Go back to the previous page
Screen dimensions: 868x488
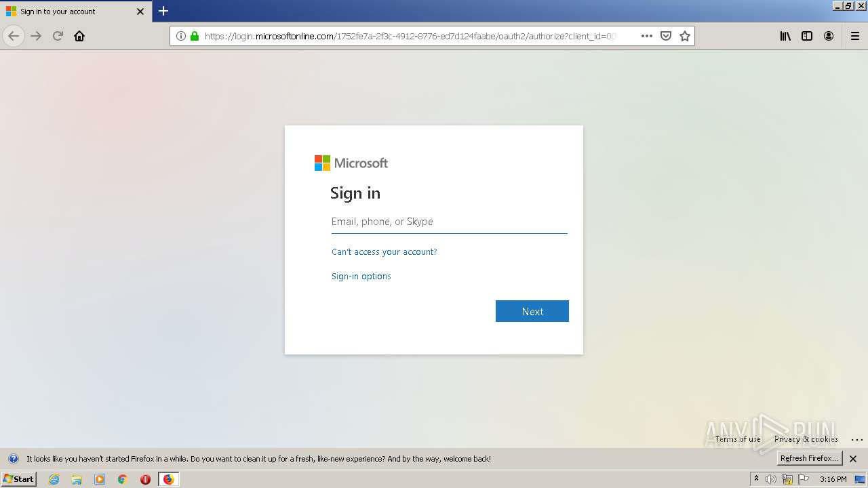(x=14, y=36)
